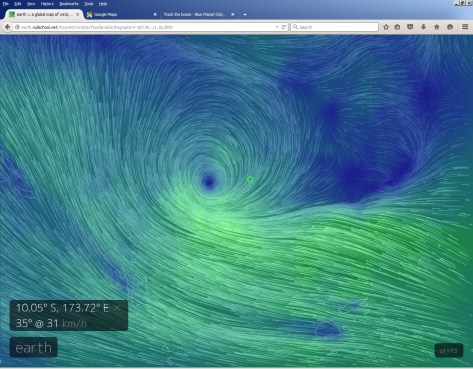Switch to the Google Maps tab
Screen dimensions: 473x369
point(121,14)
